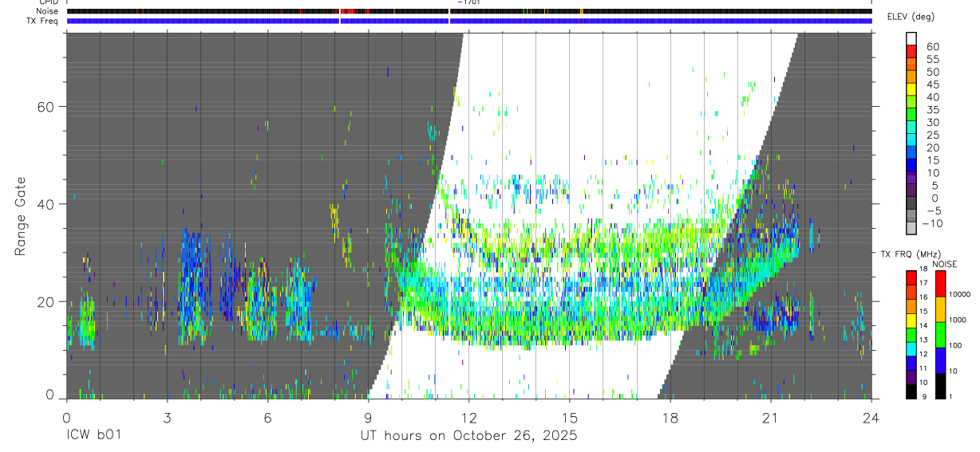Click the 3 hour mark on the time axis
Image resolution: width=980 pixels, height=452 pixels.
pyautogui.click(x=167, y=418)
